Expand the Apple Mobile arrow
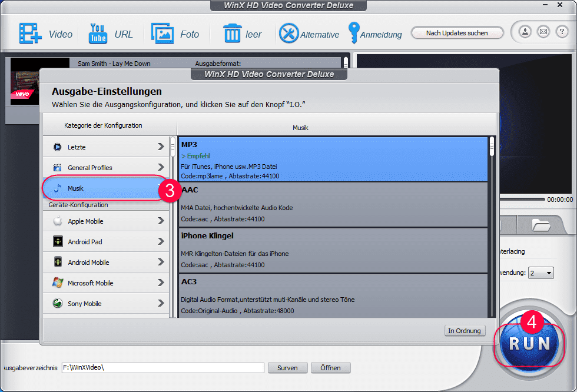This screenshot has width=577, height=392. [x=161, y=221]
